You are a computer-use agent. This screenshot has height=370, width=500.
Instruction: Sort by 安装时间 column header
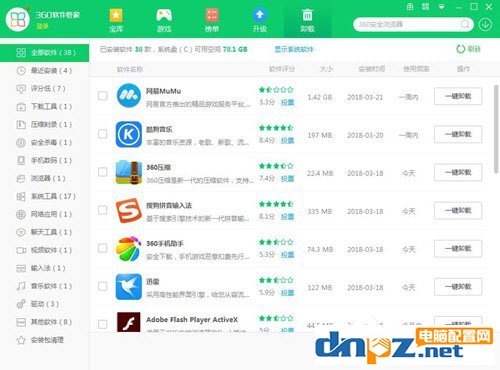pyautogui.click(x=372, y=69)
